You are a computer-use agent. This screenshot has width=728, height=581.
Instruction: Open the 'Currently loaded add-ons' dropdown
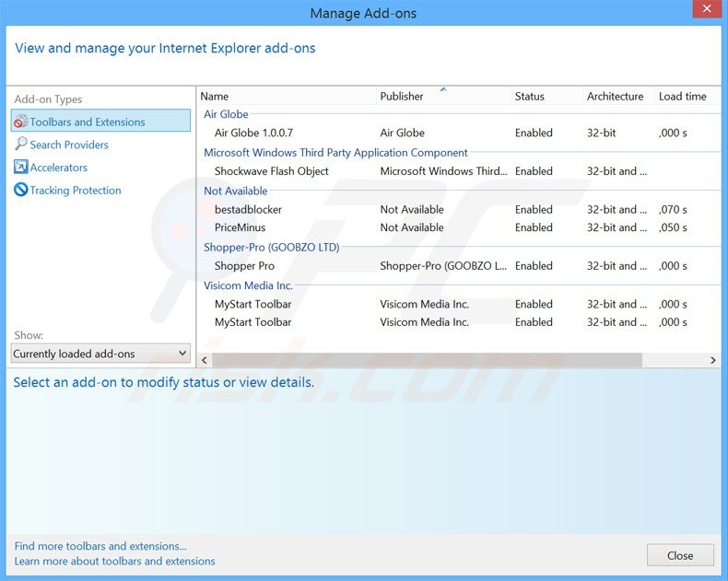pos(100,354)
